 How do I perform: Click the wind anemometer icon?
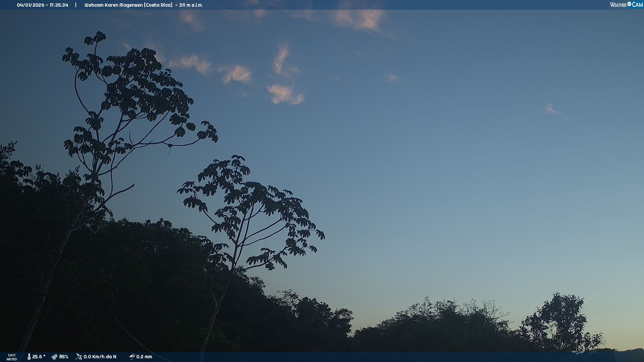79,357
